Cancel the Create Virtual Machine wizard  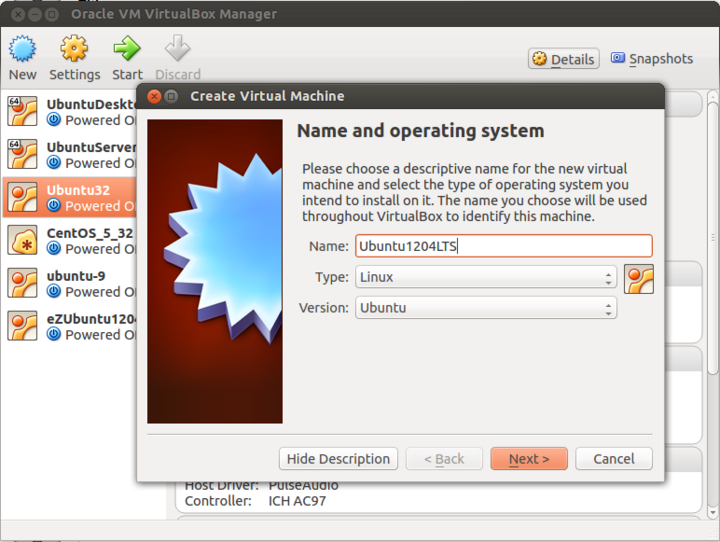614,459
